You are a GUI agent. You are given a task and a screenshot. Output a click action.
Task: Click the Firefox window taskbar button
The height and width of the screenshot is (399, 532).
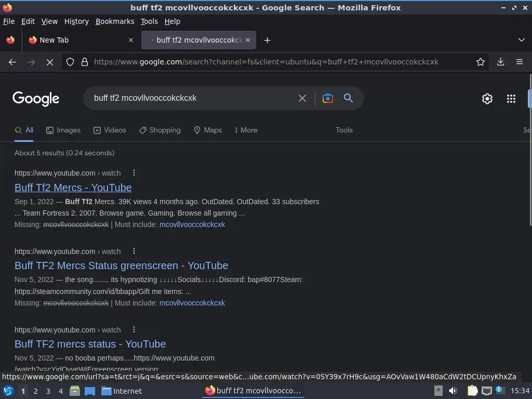pyautogui.click(x=253, y=391)
